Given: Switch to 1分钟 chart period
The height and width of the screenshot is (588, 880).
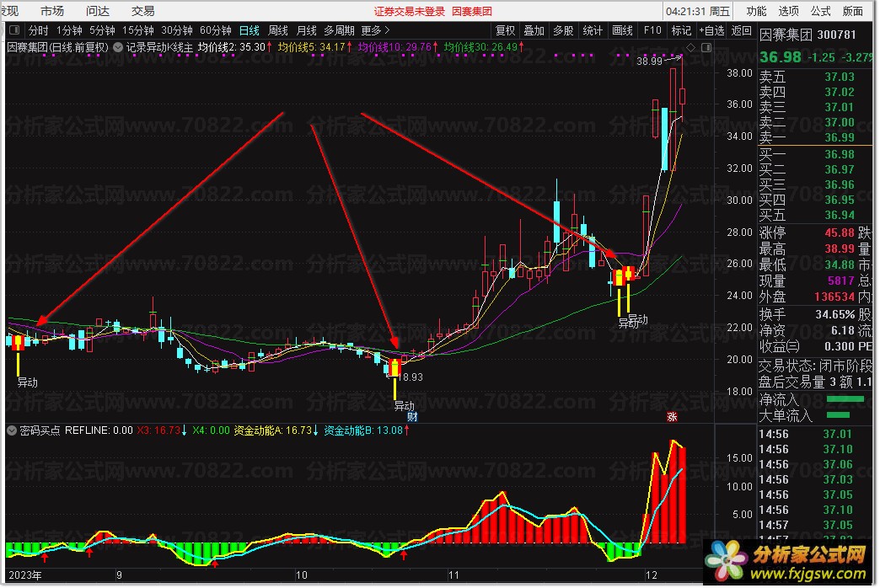Looking at the screenshot, I should coord(69,30).
